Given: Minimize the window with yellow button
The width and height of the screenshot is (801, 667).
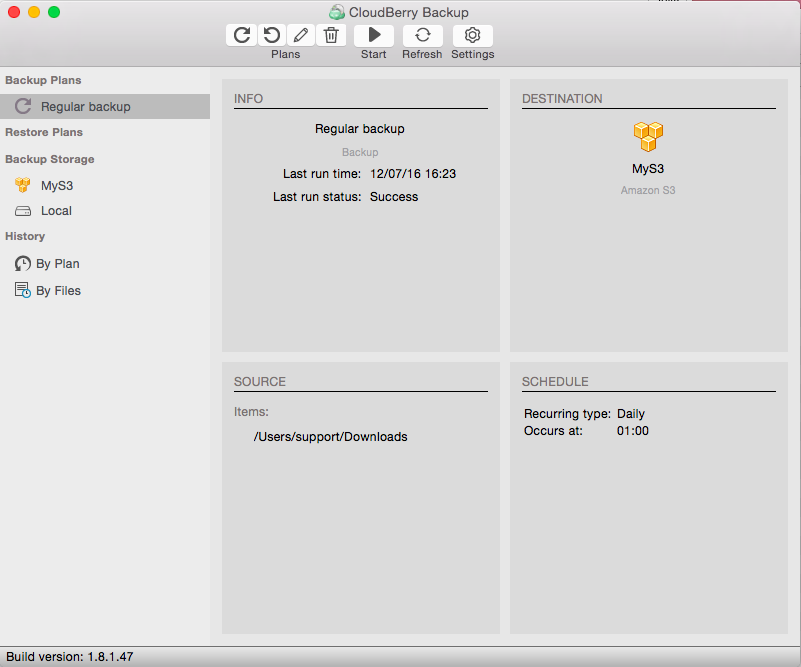Looking at the screenshot, I should point(34,12).
